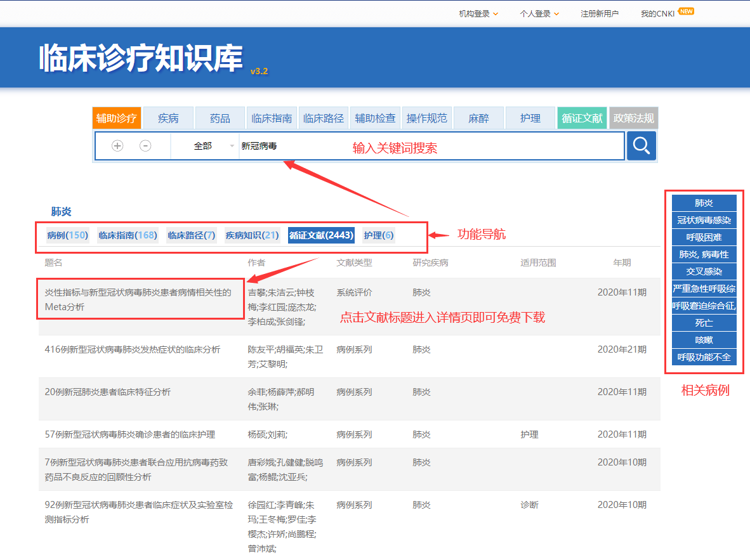
Task: Open the 临床路径 tab
Action: tap(324, 118)
